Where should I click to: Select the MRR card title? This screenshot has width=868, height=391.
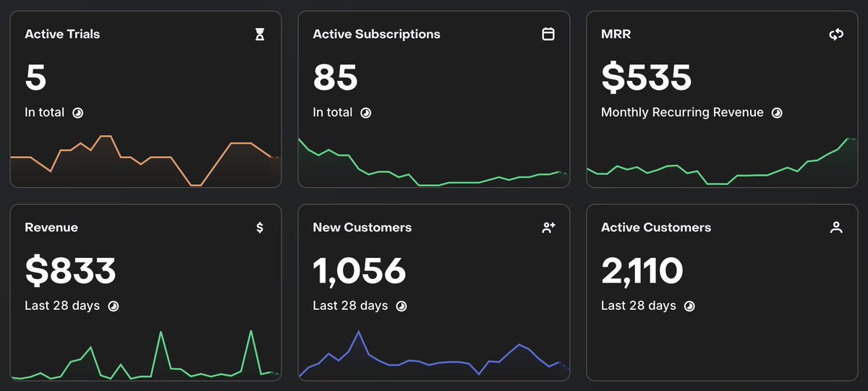616,34
